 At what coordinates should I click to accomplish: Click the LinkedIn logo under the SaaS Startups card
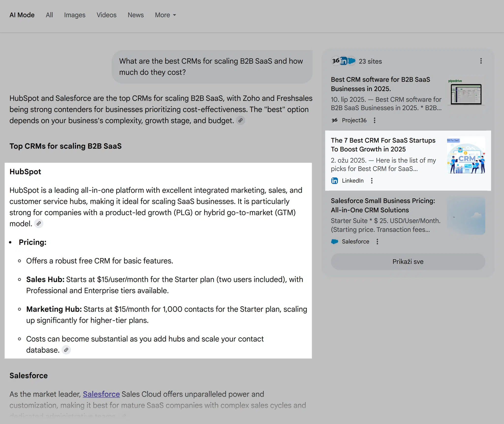334,181
